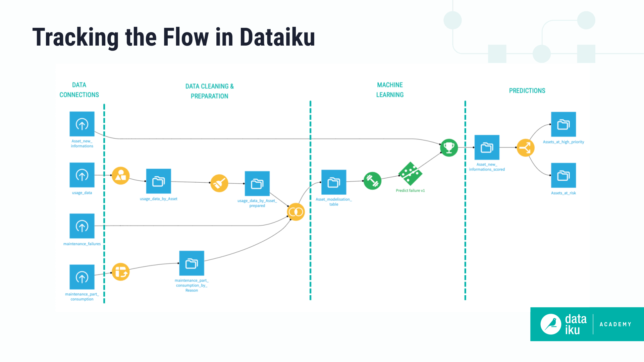Select the Asset_new_informations_scored dataset icon
Image resolution: width=644 pixels, height=362 pixels.
click(x=487, y=147)
